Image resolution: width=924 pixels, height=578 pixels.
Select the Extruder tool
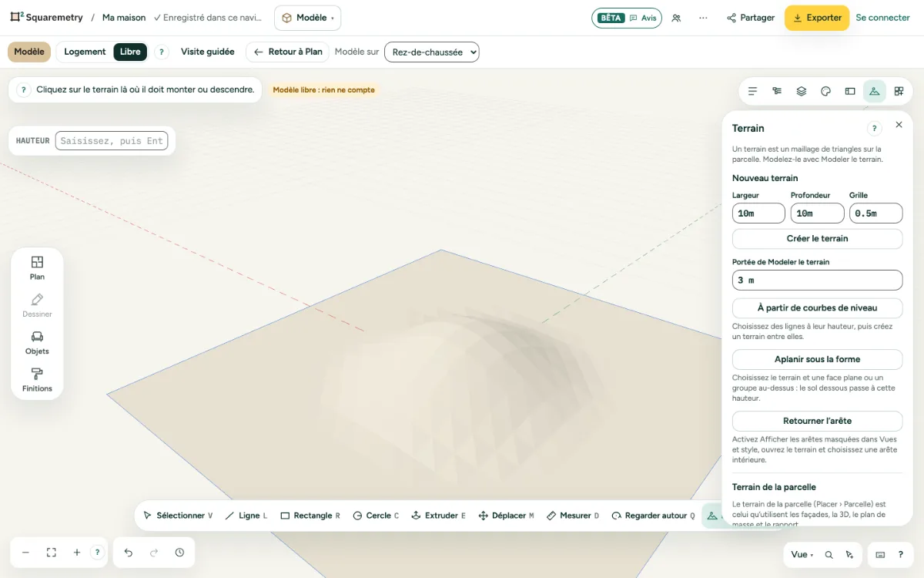pyautogui.click(x=439, y=516)
